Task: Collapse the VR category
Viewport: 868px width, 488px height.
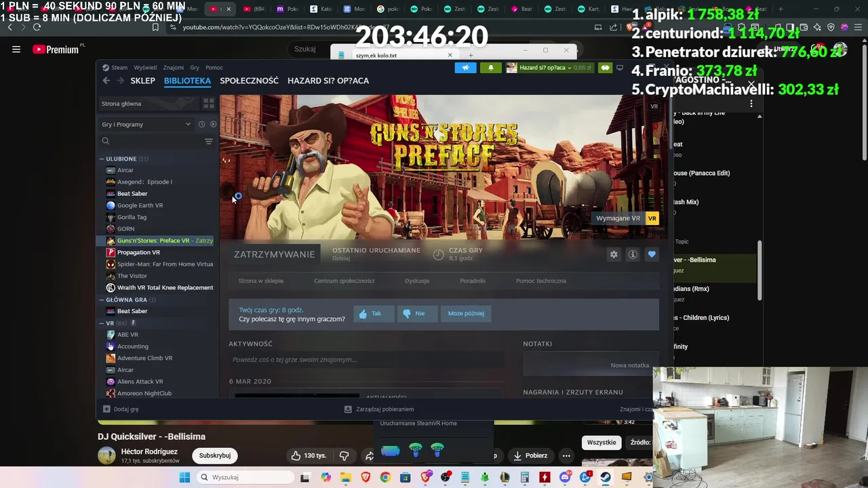Action: click(102, 323)
